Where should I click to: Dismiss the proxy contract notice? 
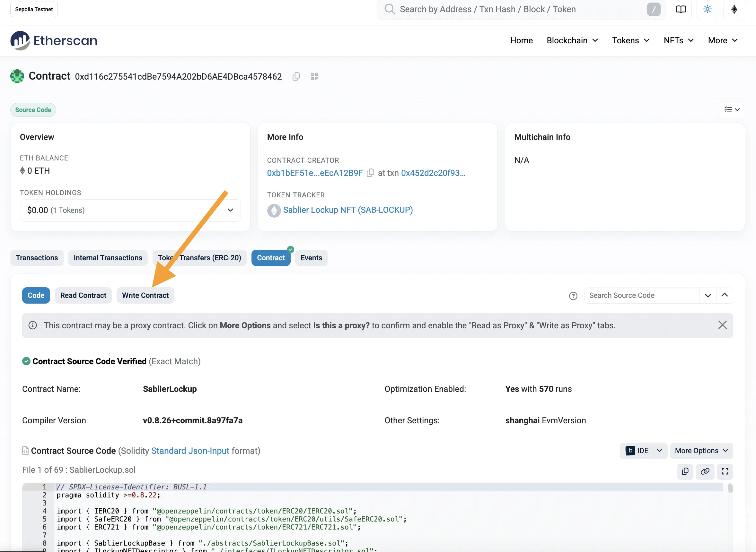point(723,325)
